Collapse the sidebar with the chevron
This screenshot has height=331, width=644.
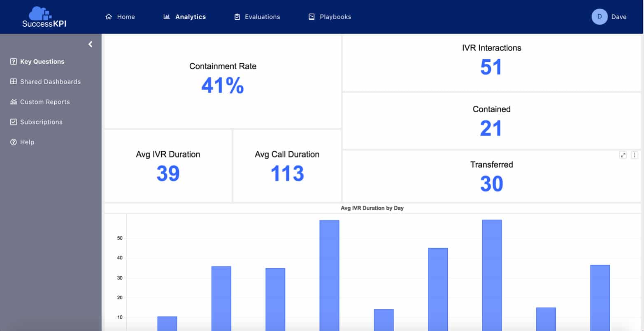click(x=91, y=44)
